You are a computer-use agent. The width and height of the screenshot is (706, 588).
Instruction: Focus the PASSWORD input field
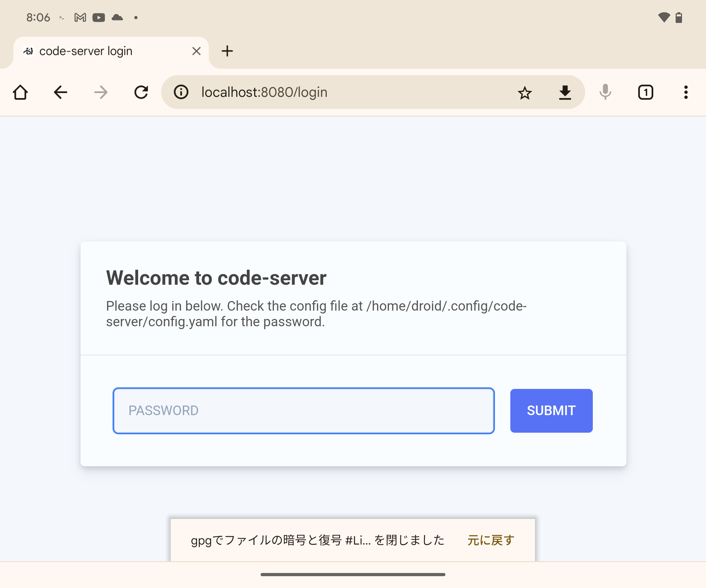coord(303,410)
